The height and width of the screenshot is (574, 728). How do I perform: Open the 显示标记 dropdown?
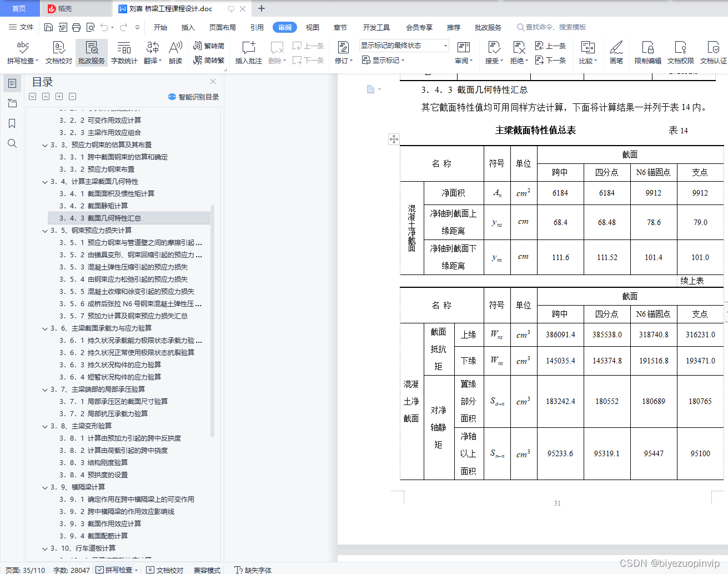tap(383, 61)
